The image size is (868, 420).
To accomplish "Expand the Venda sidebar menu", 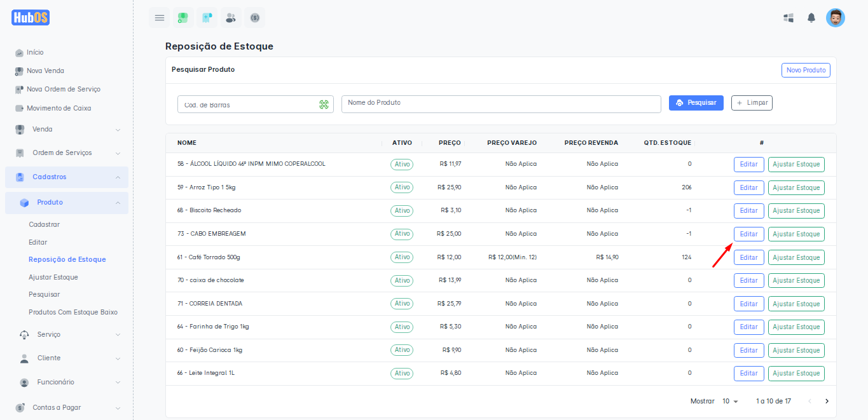I will (67, 130).
